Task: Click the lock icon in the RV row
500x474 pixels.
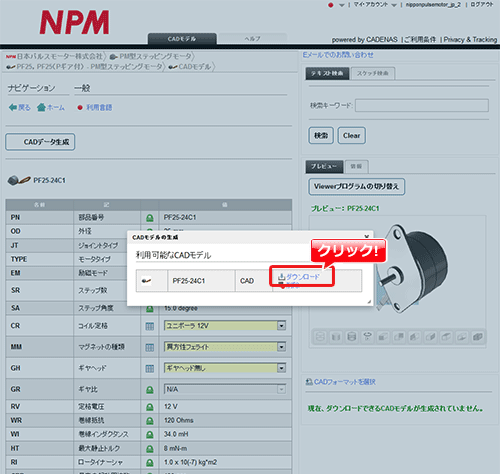Action: [150, 407]
